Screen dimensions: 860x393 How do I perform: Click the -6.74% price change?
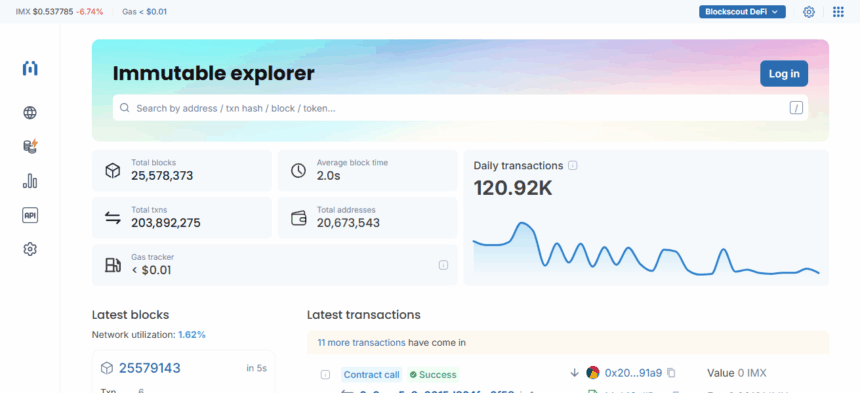(x=89, y=12)
